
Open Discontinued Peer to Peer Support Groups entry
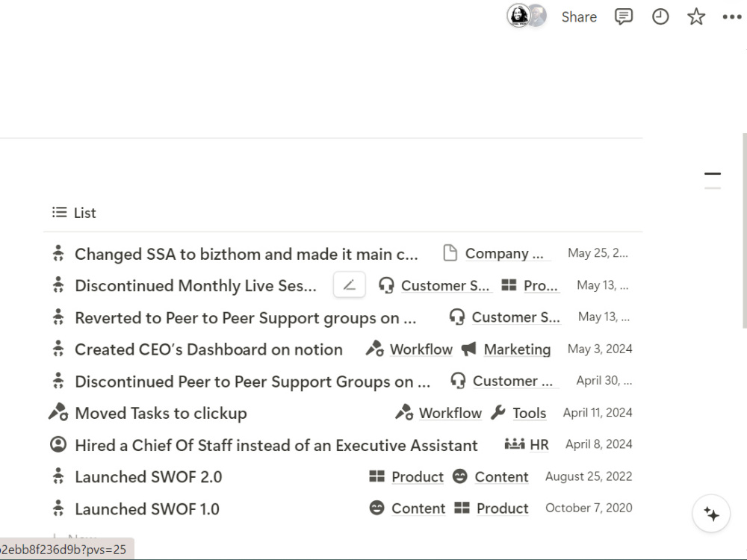coord(252,382)
